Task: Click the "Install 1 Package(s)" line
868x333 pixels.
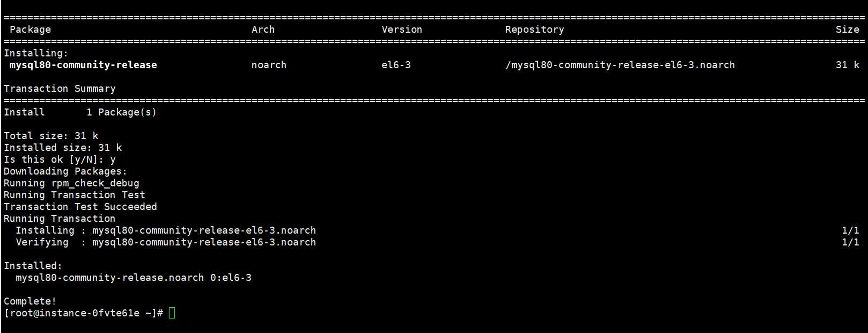Action: click(x=80, y=112)
